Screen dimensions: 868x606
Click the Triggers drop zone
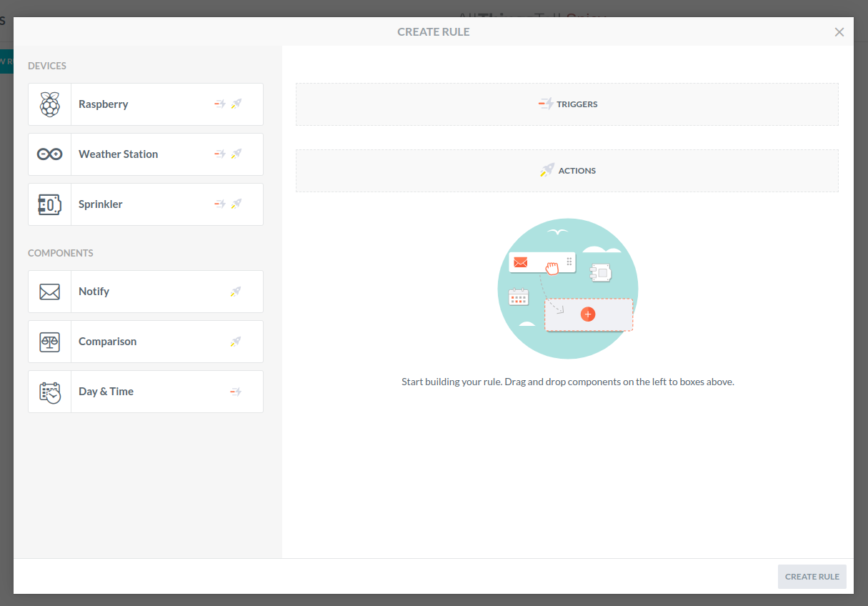(x=567, y=104)
